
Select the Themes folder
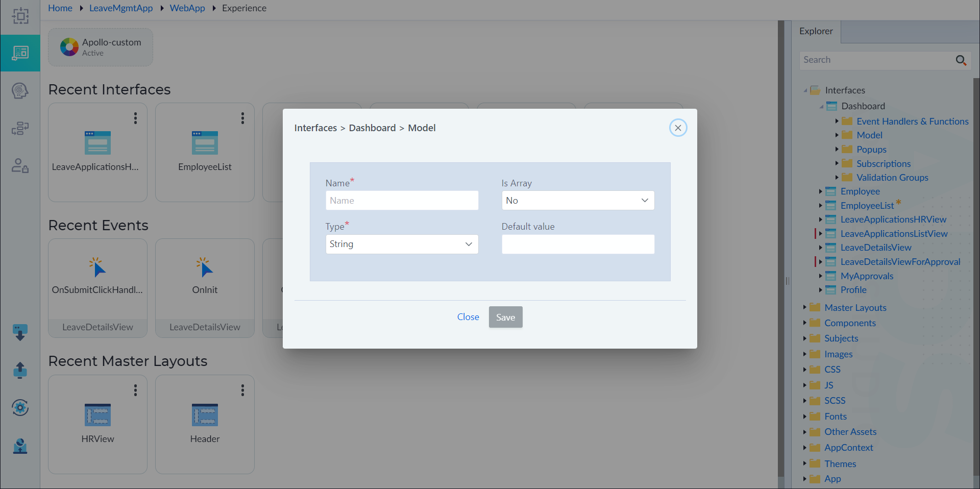click(x=840, y=464)
